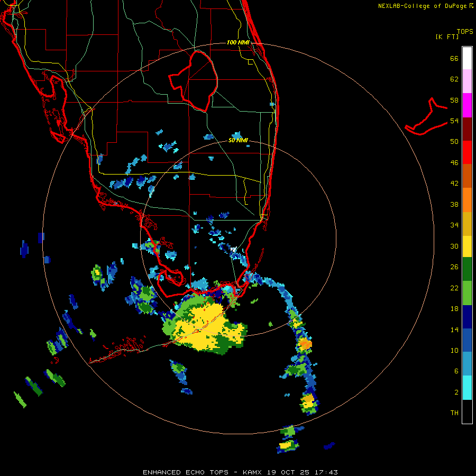Screen dimensions: 476x476
Task: Click the 22 value in the legend
Action: (x=454, y=288)
